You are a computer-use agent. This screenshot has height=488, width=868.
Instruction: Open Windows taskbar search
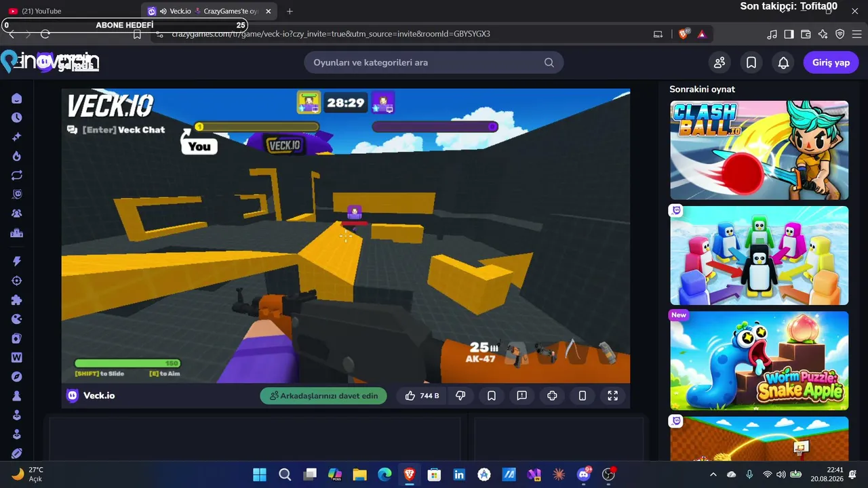coord(285,474)
